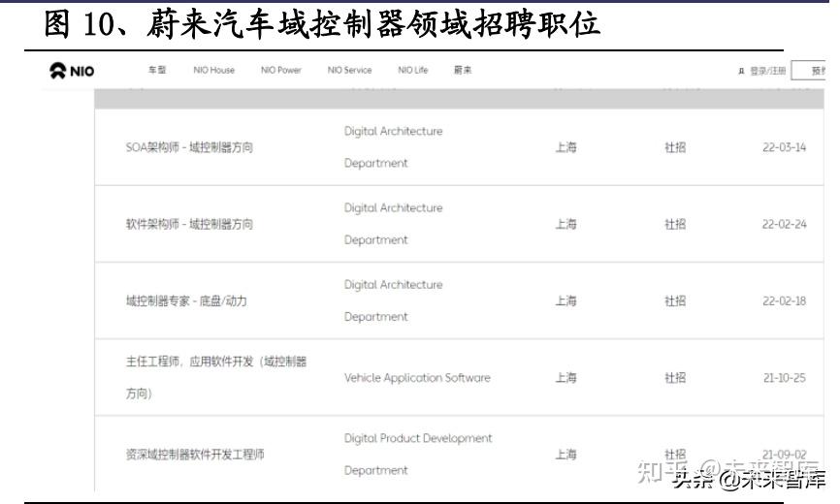Click the 登录/注册 link

pyautogui.click(x=767, y=71)
